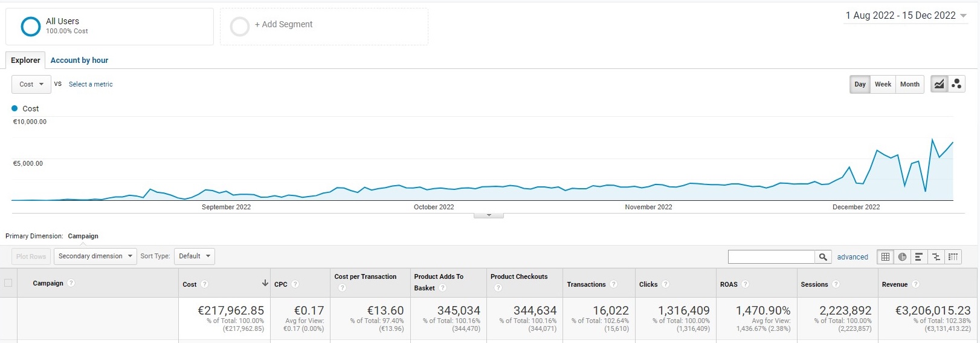Click the 2,223,892 sessions total

[845, 310]
